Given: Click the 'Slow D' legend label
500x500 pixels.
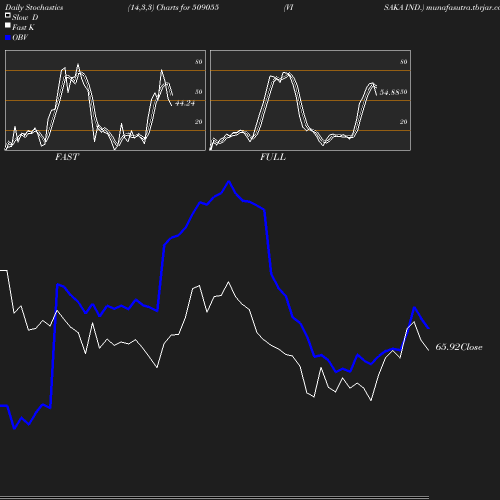Looking at the screenshot, I should [x=25, y=17].
